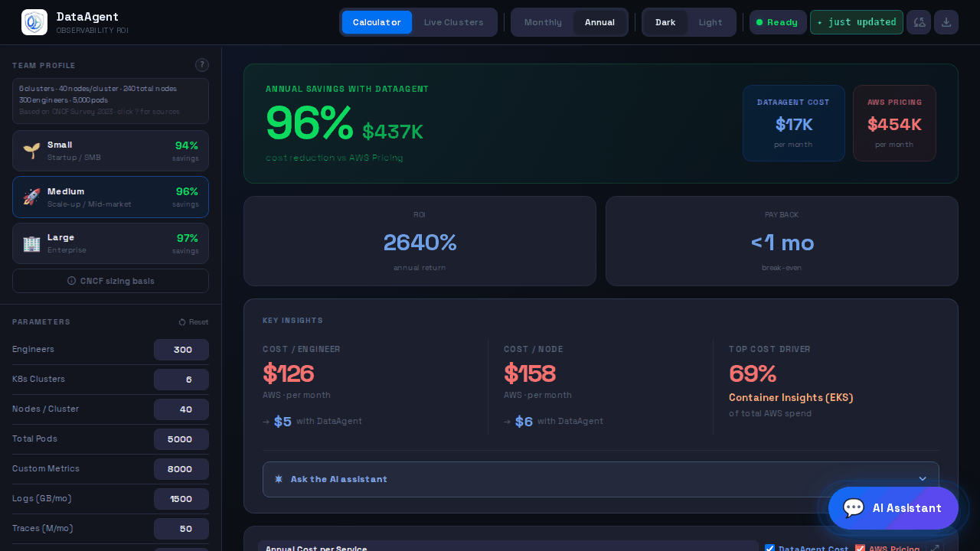
Task: Switch to Dark theme
Action: point(665,22)
